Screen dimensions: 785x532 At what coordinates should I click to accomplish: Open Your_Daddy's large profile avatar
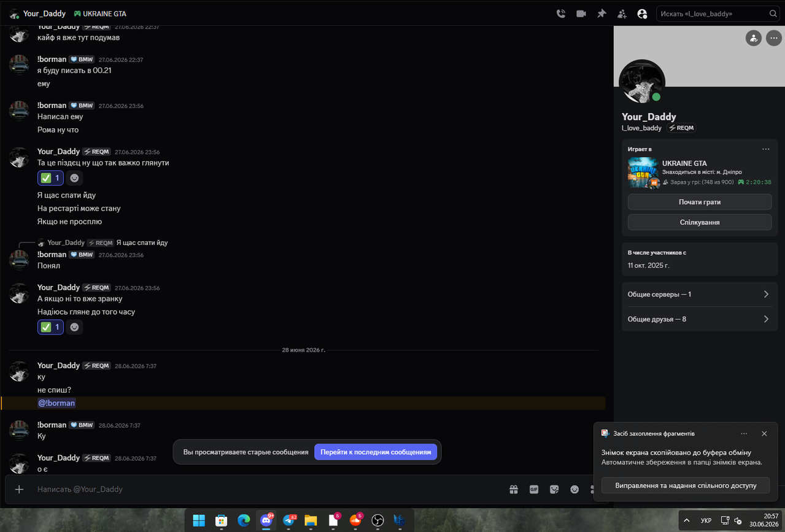click(642, 83)
